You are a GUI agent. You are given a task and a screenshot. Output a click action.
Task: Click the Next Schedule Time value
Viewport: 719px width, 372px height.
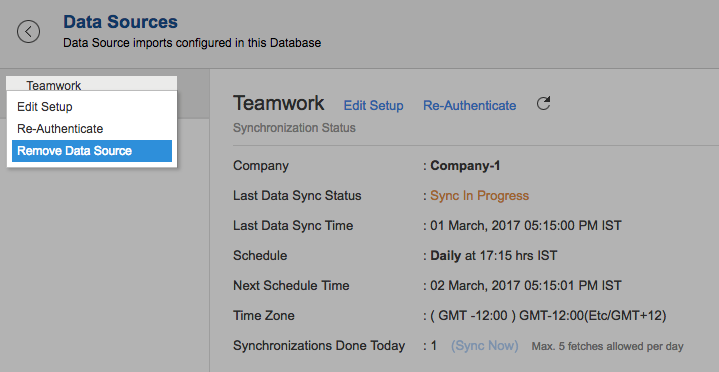(x=525, y=286)
